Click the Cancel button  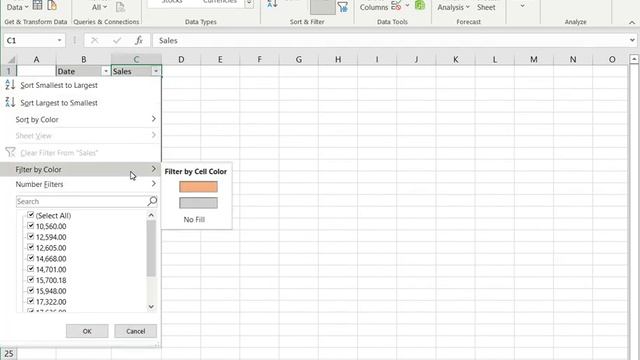[136, 331]
